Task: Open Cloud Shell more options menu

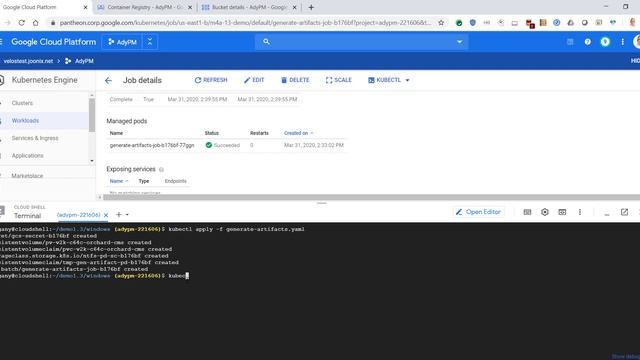Action: [580, 212]
